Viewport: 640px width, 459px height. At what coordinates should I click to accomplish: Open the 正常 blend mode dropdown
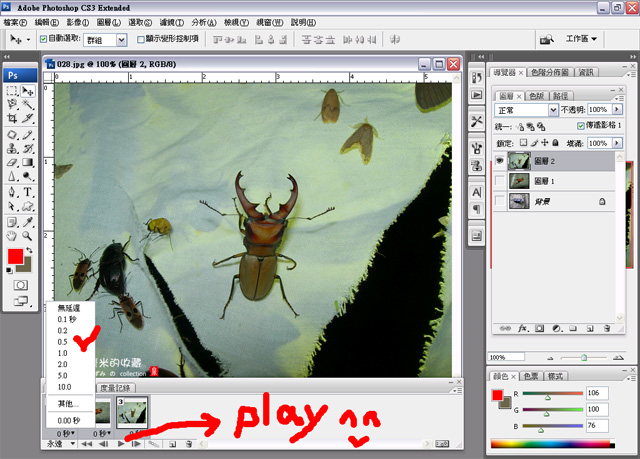coord(552,109)
